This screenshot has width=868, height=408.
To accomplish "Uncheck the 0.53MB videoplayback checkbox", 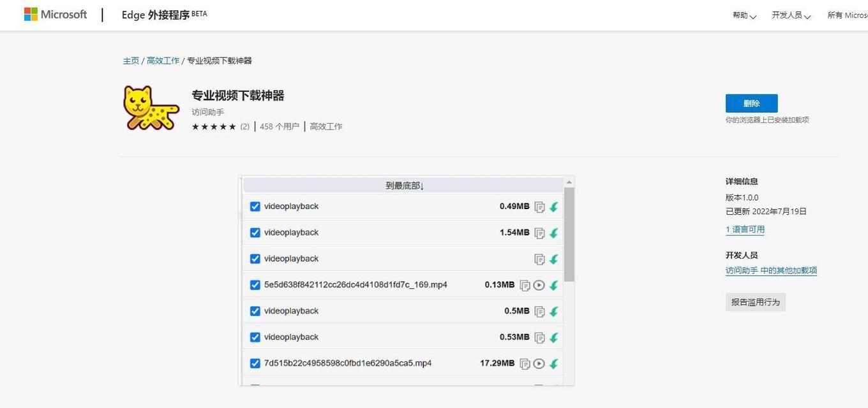I will click(255, 337).
